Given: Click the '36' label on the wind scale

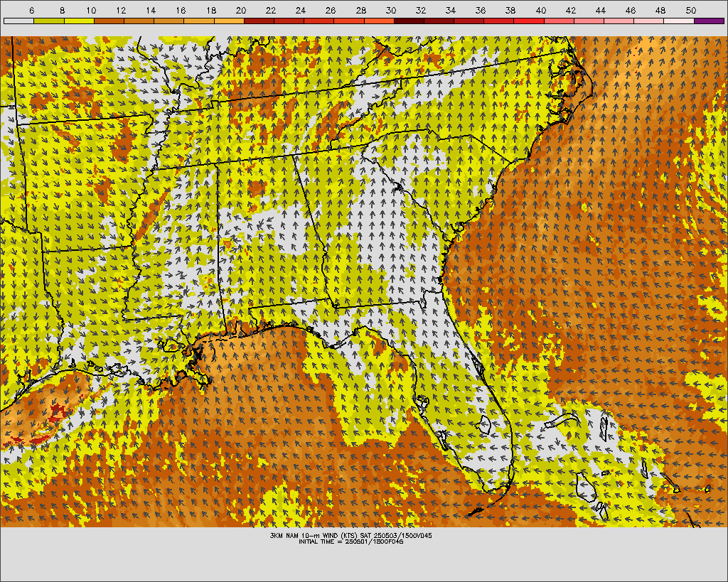Looking at the screenshot, I should (481, 10).
